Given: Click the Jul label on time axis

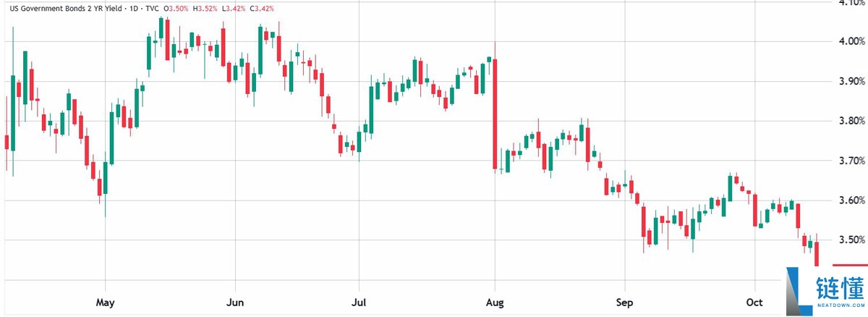Looking at the screenshot, I should 359,301.
